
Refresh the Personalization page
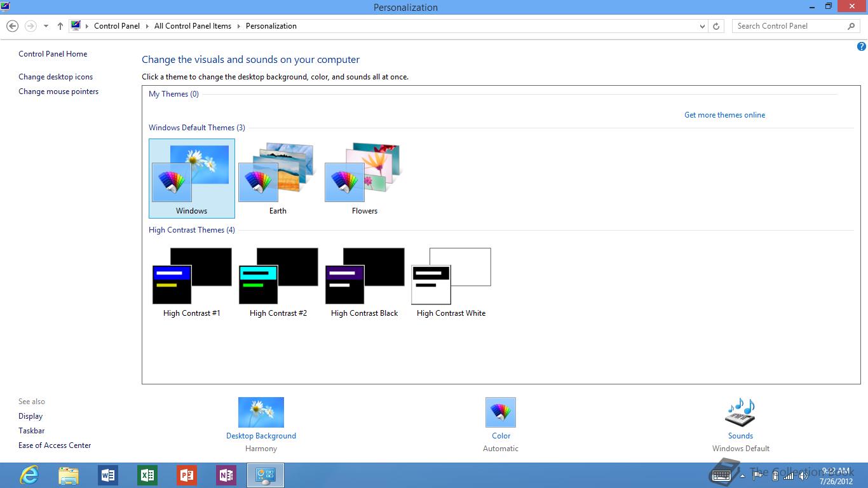coord(716,26)
